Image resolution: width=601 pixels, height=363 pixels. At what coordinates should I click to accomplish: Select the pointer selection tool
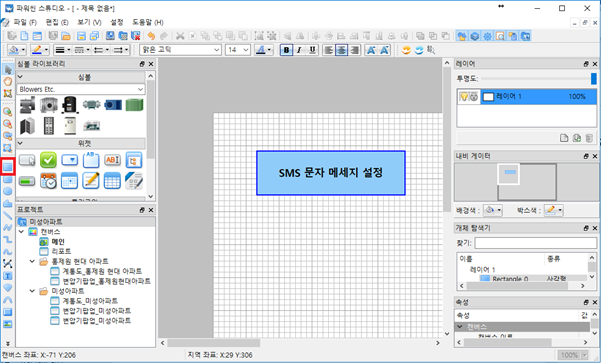(7, 70)
